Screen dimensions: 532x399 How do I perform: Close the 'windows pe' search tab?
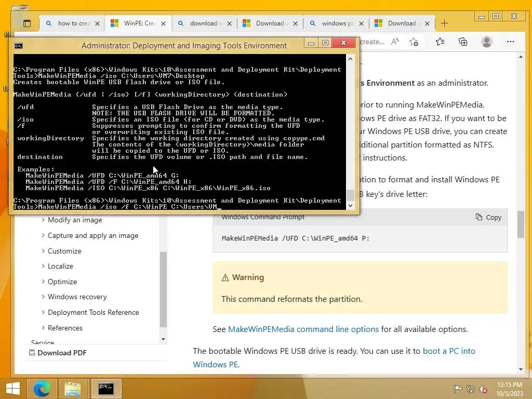coord(362,24)
